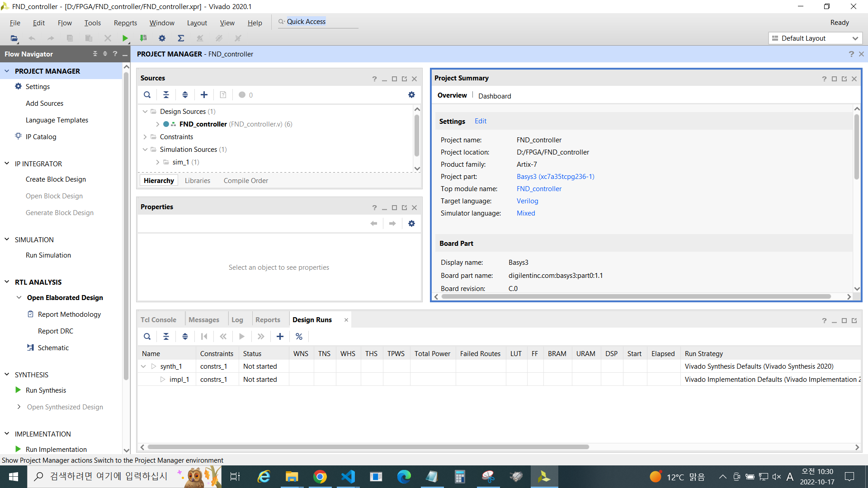868x488 pixels.
Task: Add sources with the plus icon
Action: (x=204, y=95)
